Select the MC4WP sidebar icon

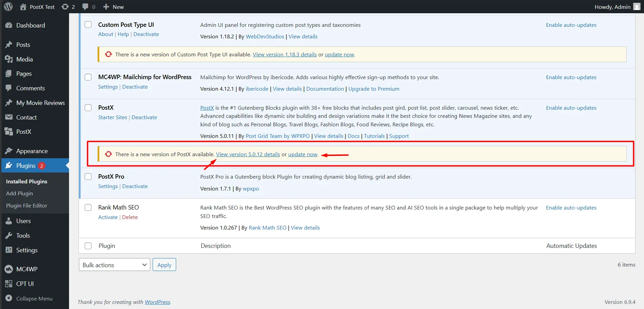pyautogui.click(x=9, y=269)
